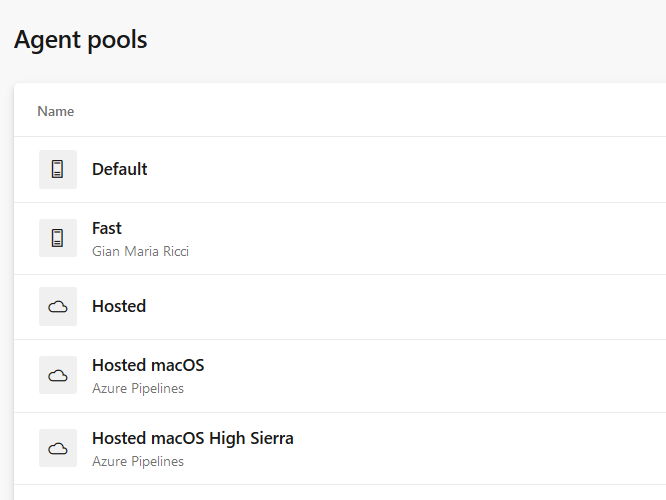
Task: Click Azure Pipelines under Hosted macOS
Action: [138, 388]
